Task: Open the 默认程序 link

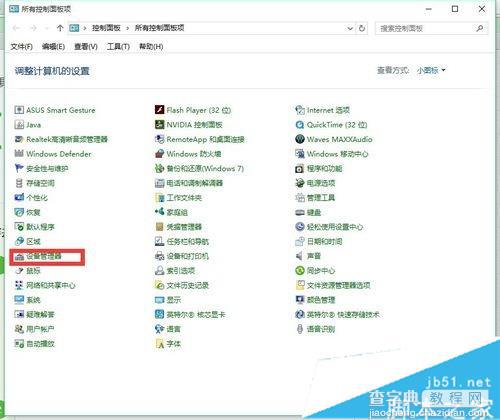Action: (40, 227)
